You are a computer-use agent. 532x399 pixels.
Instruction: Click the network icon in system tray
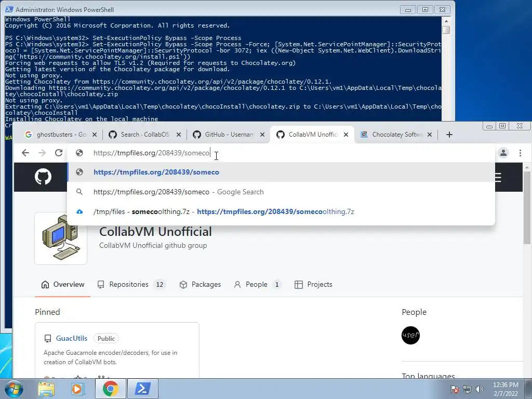[x=467, y=389]
